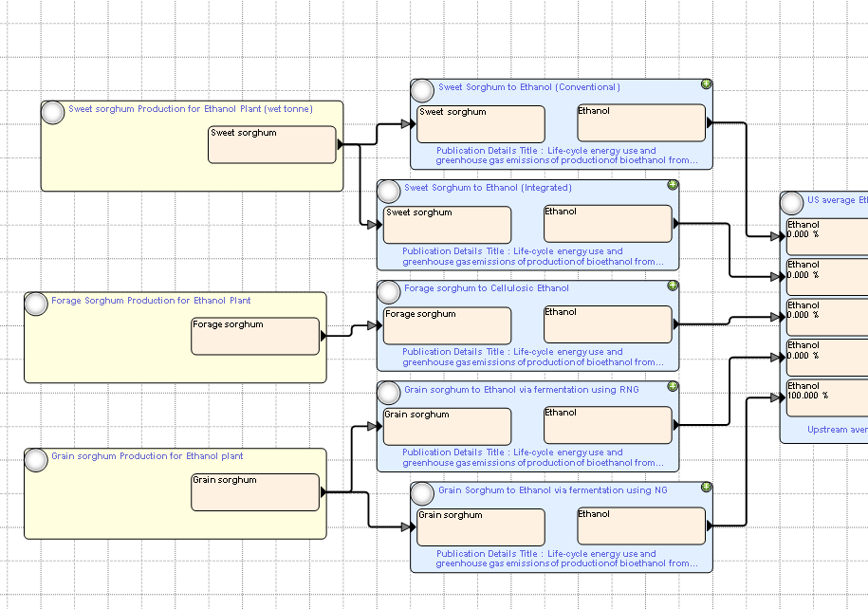This screenshot has height=609, width=868.
Task: Click plus icon on Grain Sorghum using NG process
Action: [706, 488]
